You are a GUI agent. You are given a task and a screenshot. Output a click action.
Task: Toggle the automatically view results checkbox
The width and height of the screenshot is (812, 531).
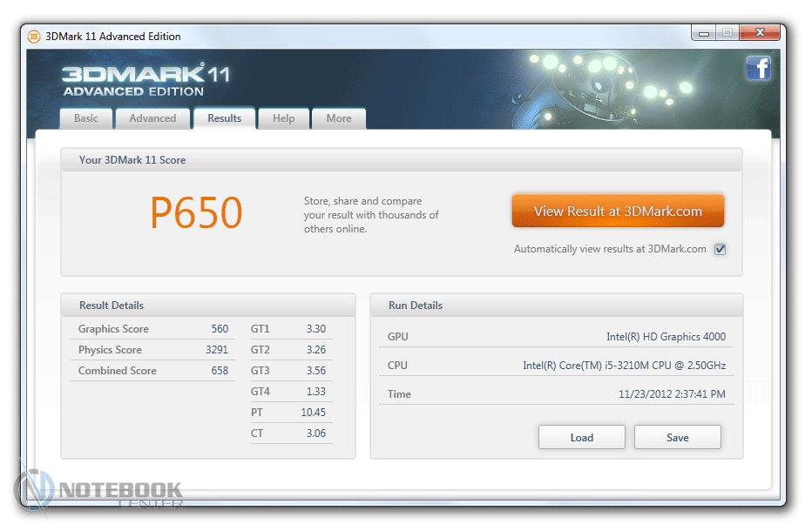point(720,249)
